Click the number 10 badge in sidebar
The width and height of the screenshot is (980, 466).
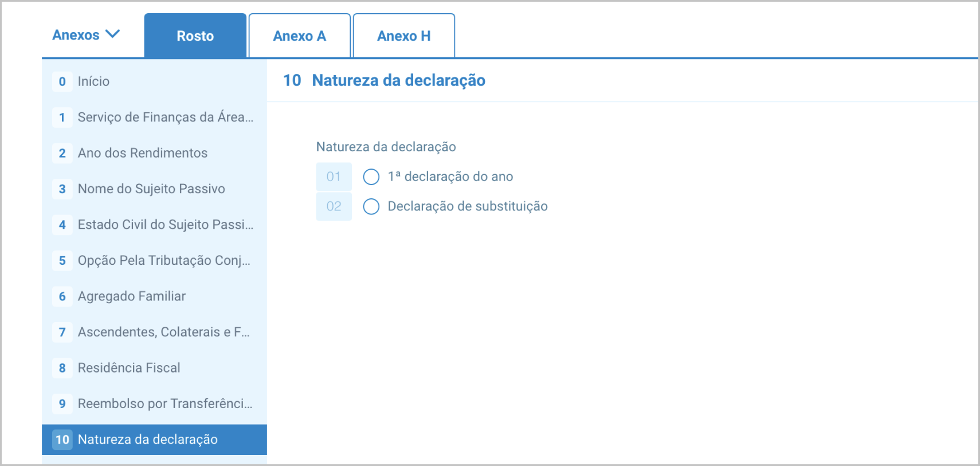tap(62, 440)
